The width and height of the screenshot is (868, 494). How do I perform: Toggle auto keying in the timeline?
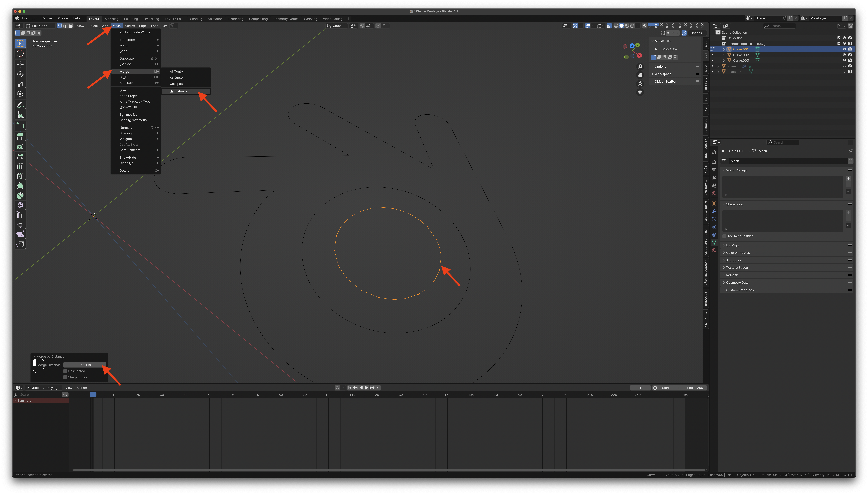pyautogui.click(x=337, y=388)
